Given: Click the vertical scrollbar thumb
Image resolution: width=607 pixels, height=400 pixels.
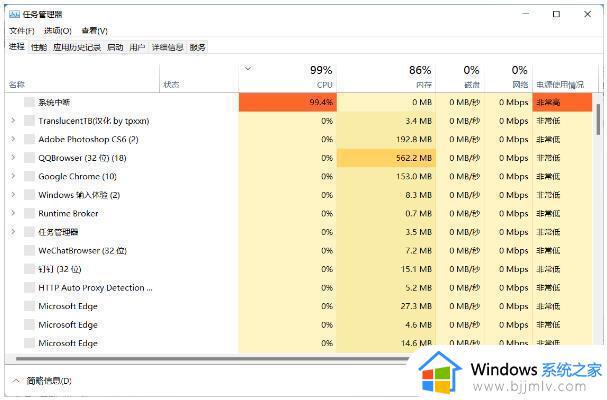Looking at the screenshot, I should click(598, 119).
